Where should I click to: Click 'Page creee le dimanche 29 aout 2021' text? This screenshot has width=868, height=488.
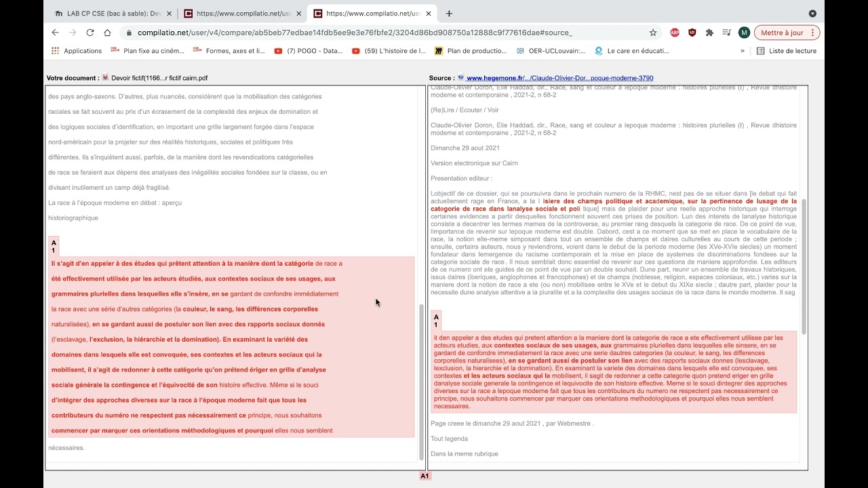pos(512,424)
